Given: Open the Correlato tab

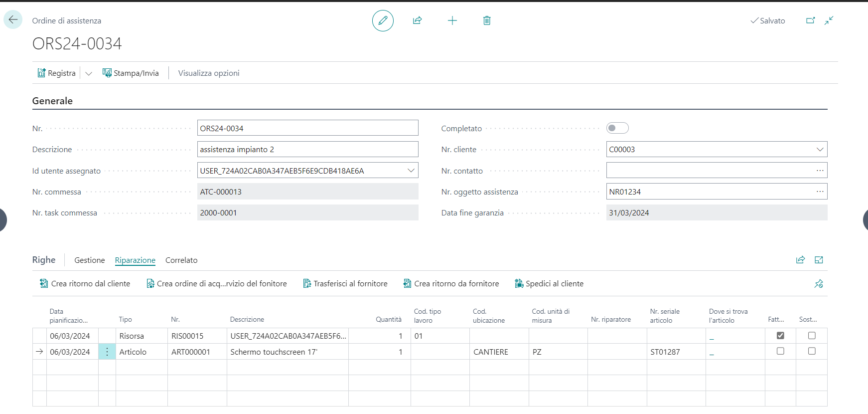Looking at the screenshot, I should [181, 260].
